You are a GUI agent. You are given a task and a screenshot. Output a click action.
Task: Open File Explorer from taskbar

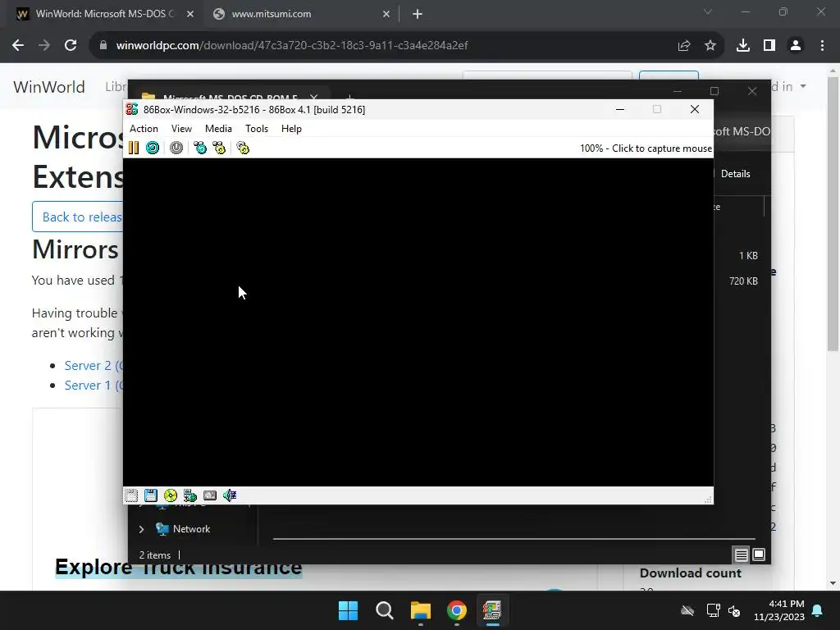click(421, 610)
